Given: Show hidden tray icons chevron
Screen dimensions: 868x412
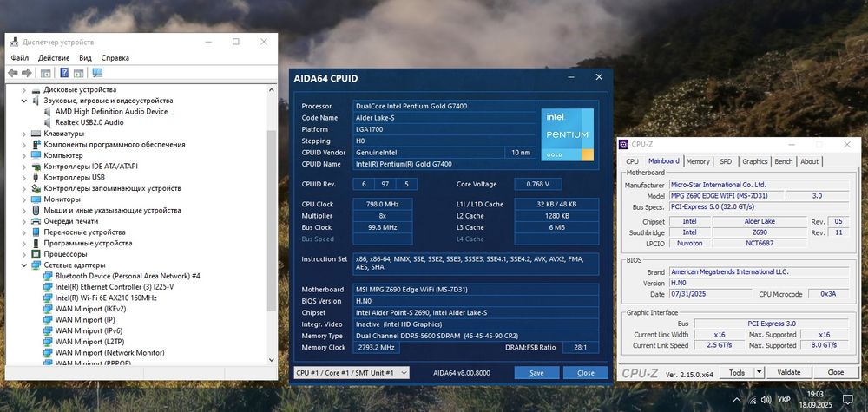Looking at the screenshot, I should (x=737, y=400).
